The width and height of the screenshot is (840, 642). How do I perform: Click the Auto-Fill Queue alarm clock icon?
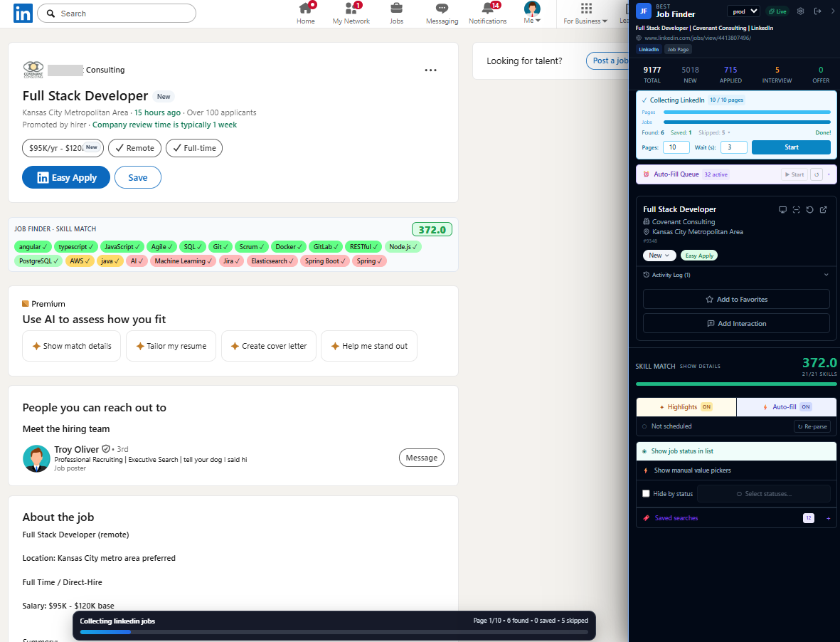(x=646, y=174)
